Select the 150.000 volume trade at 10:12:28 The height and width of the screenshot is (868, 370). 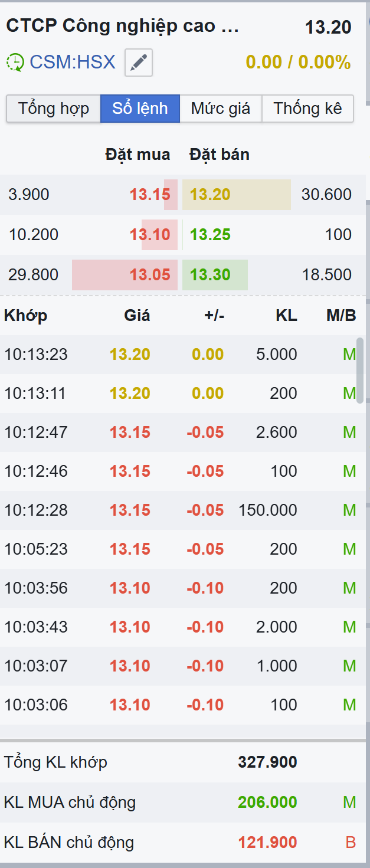coord(268,510)
